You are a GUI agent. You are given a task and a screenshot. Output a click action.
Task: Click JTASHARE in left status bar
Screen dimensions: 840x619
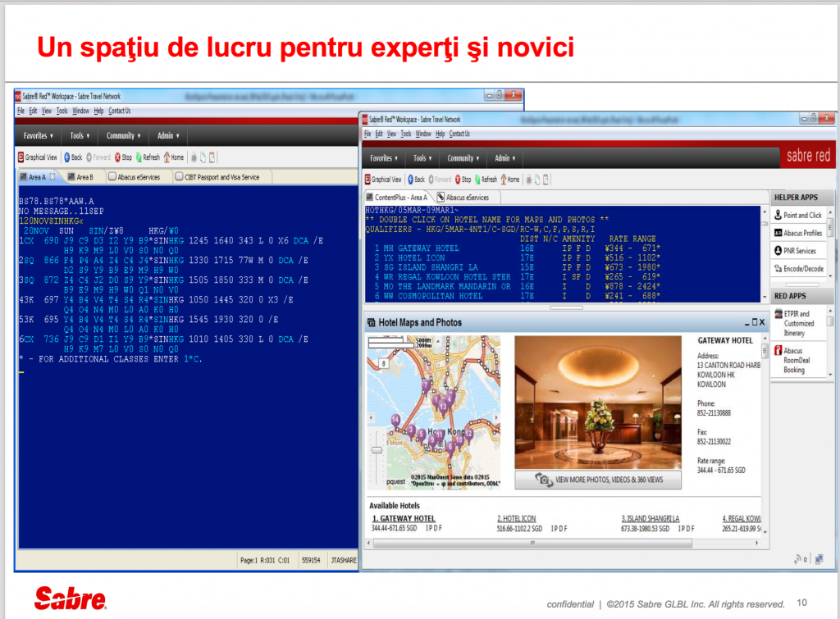pyautogui.click(x=344, y=560)
